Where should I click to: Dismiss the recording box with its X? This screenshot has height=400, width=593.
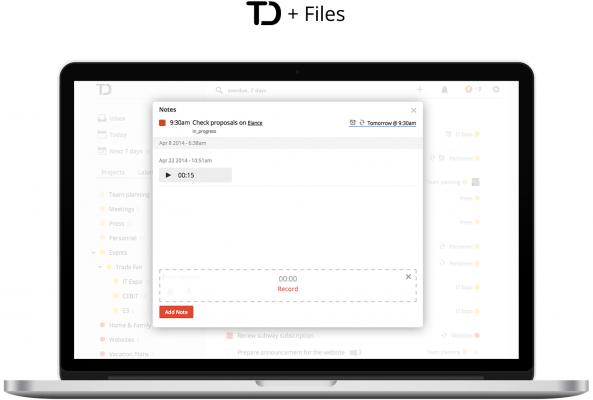408,277
